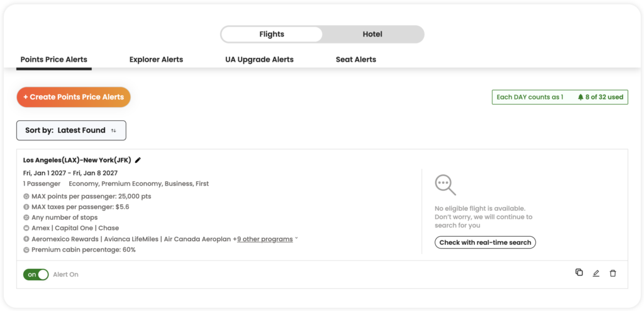Edit the alert using the underlined pencil icon
Image resolution: width=644 pixels, height=311 pixels.
click(x=596, y=273)
